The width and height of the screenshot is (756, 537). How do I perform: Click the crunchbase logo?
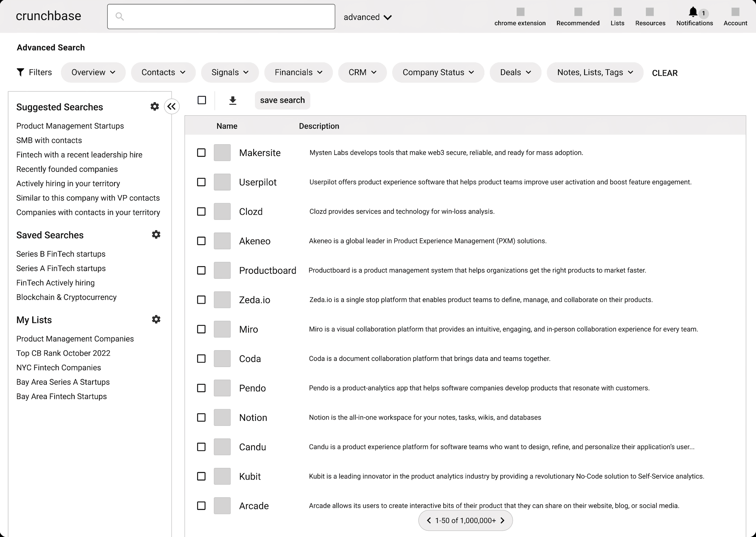[x=48, y=16]
